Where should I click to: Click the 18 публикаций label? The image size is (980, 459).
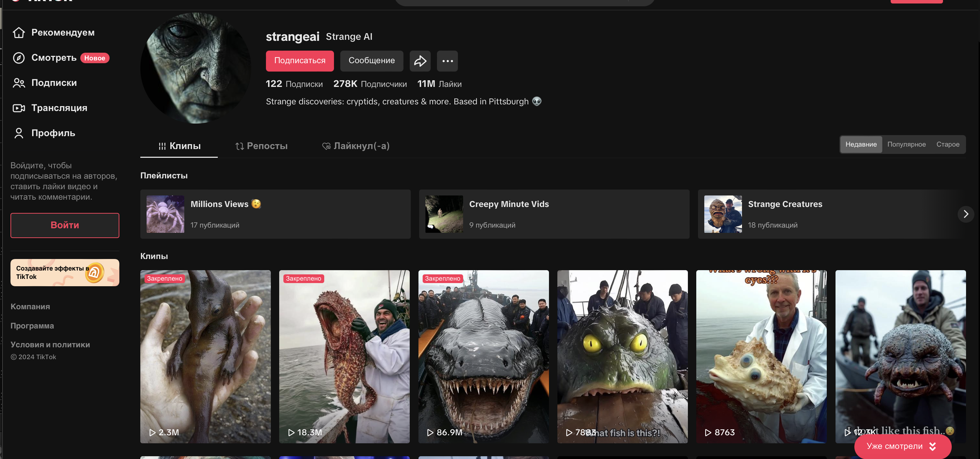(773, 225)
